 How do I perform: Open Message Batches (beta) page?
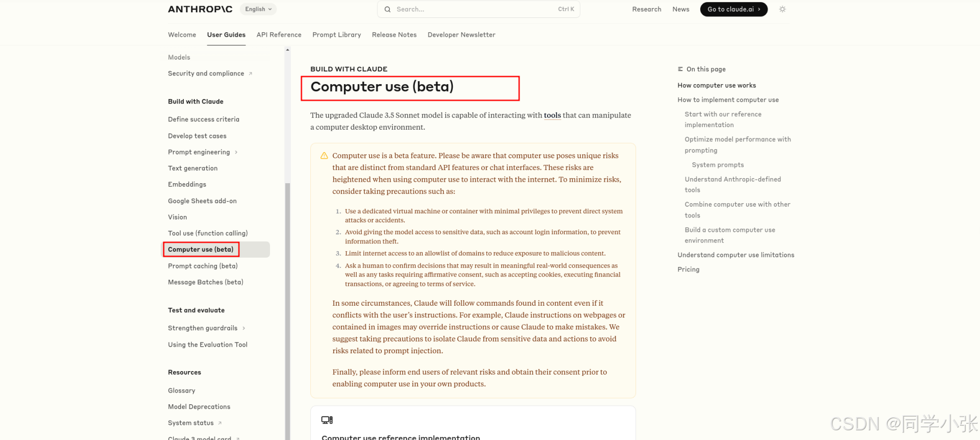205,282
